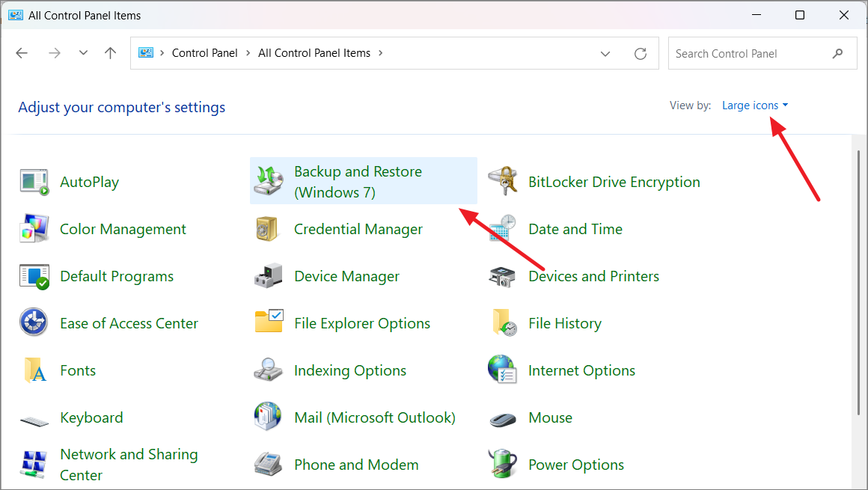Open the Mouse icon

tap(503, 419)
